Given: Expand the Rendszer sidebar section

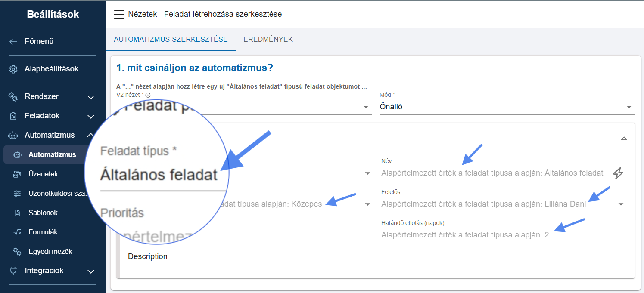Looking at the screenshot, I should (x=91, y=97).
